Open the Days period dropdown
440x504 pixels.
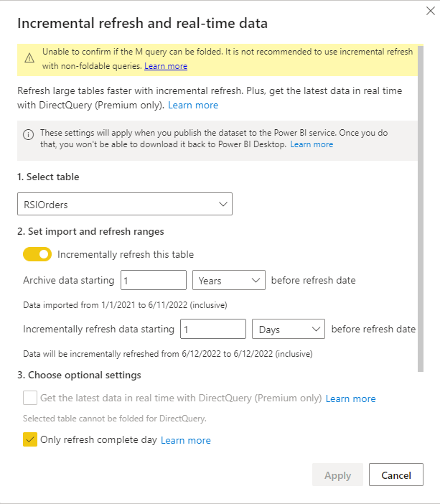coord(289,329)
